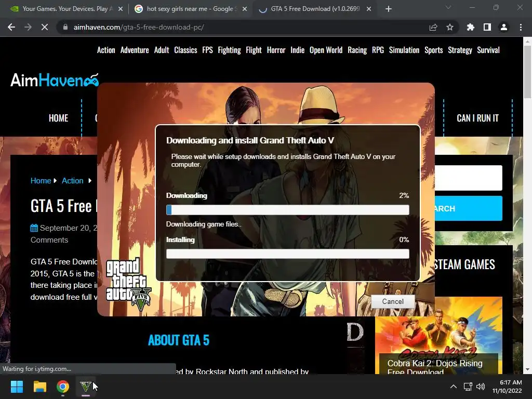Click the network icon in system tray
Image resolution: width=532 pixels, height=399 pixels.
click(x=468, y=387)
